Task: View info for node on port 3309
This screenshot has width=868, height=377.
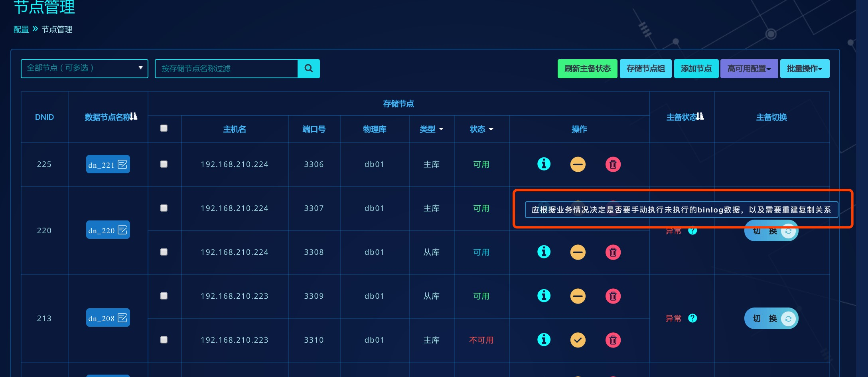Action: point(544,296)
